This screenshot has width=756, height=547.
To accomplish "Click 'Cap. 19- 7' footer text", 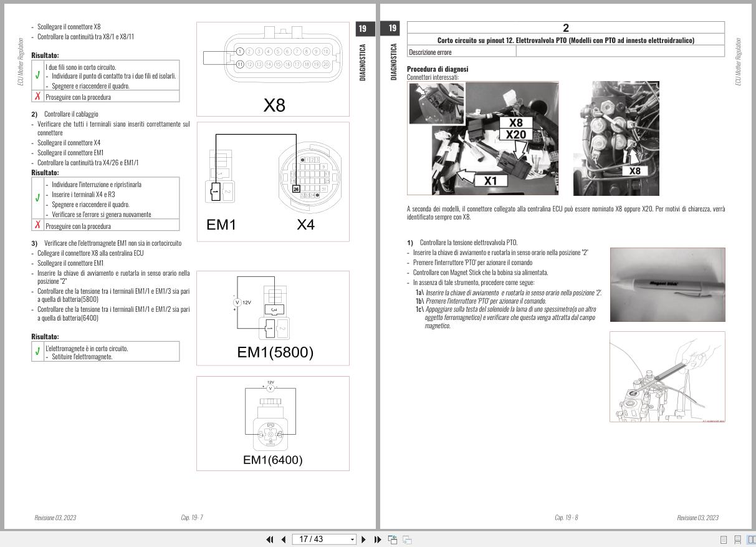I will [x=192, y=518].
